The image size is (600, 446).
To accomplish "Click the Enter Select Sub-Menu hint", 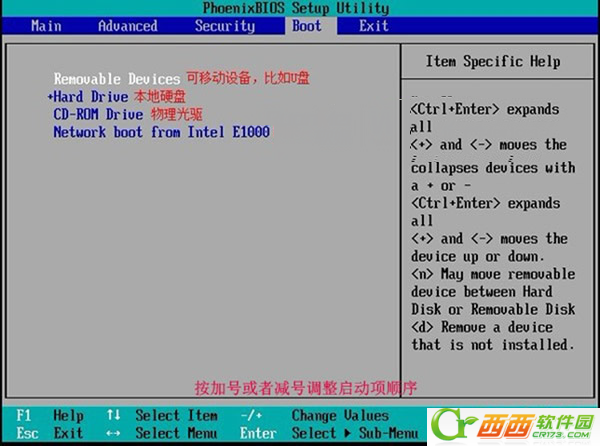I will click(329, 433).
